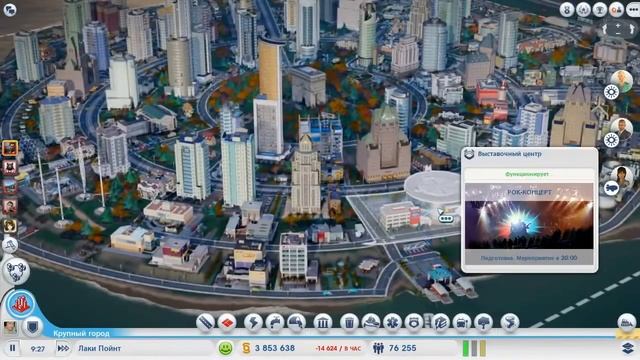Open the Roads building menu
This screenshot has height=360, width=640.
click(x=205, y=322)
